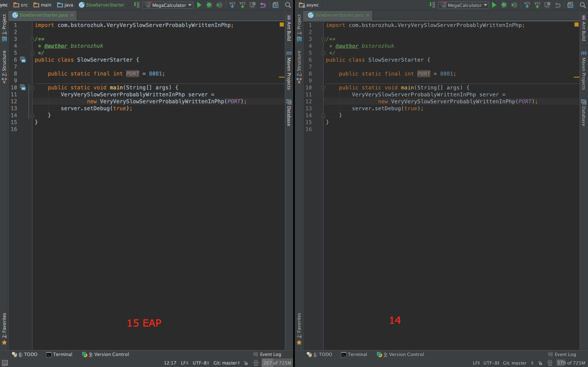Click Hector inspector icon in right status bar
This screenshot has height=367, width=588.
550,363
